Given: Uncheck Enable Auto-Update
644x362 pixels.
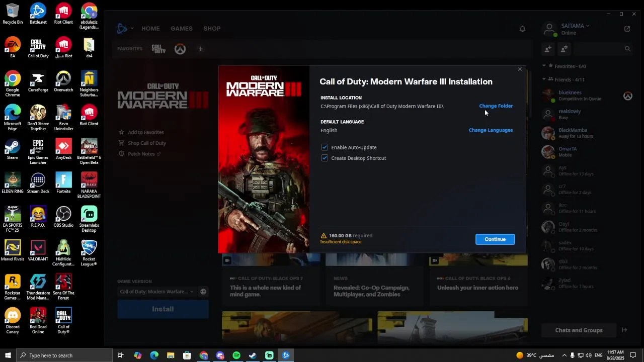Looking at the screenshot, I should click(x=325, y=147).
